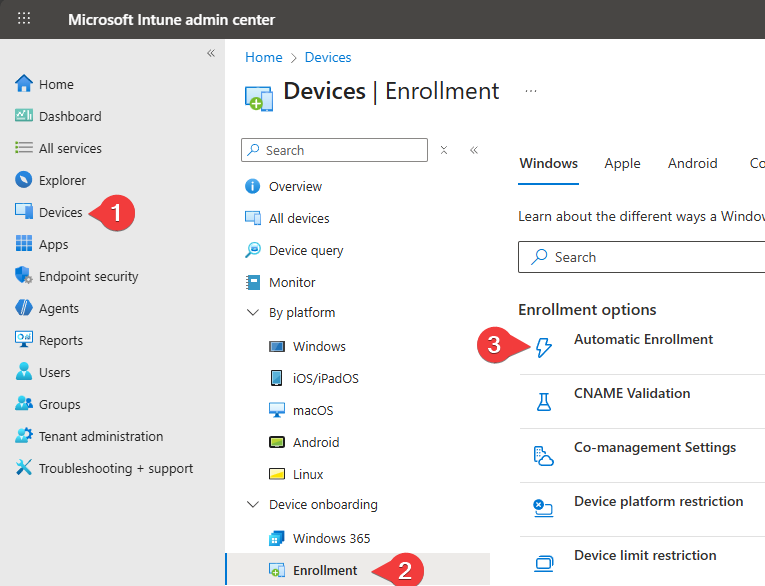This screenshot has height=586, width=765.
Task: Click the Users person icon
Action: [x=24, y=372]
